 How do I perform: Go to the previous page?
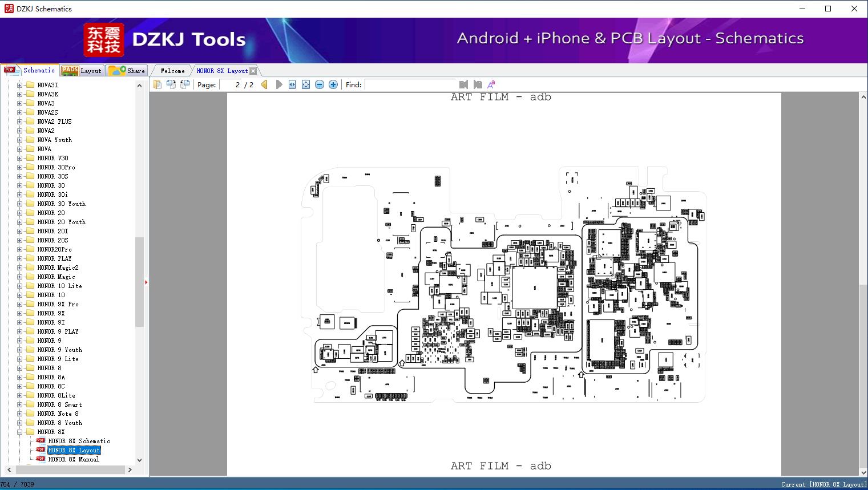click(x=264, y=84)
